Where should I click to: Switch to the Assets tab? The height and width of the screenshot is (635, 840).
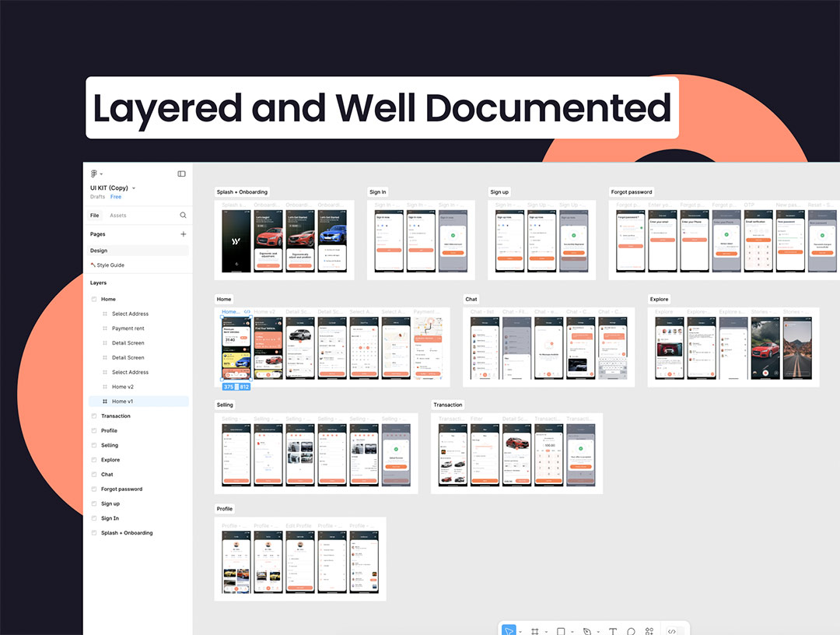(x=118, y=216)
